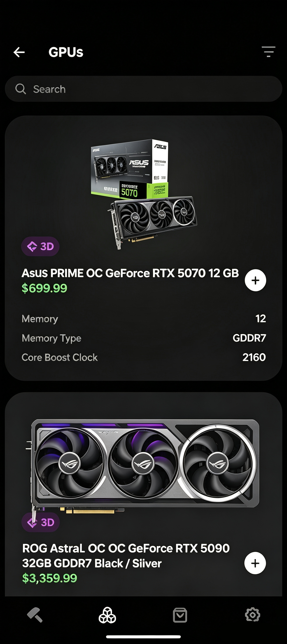287x644 pixels.
Task: Click the search magnifier icon
Action: [x=21, y=89]
